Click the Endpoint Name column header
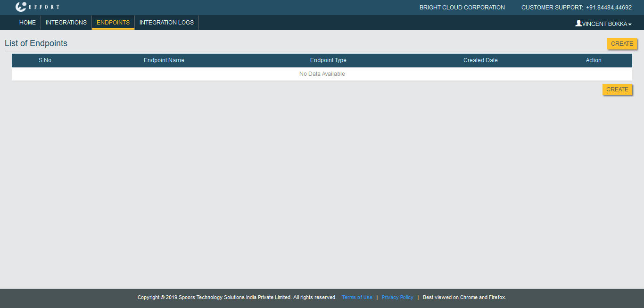The image size is (644, 308). click(164, 60)
